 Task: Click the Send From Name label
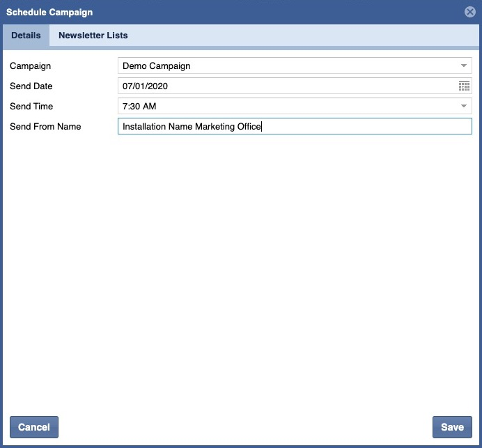tap(45, 127)
